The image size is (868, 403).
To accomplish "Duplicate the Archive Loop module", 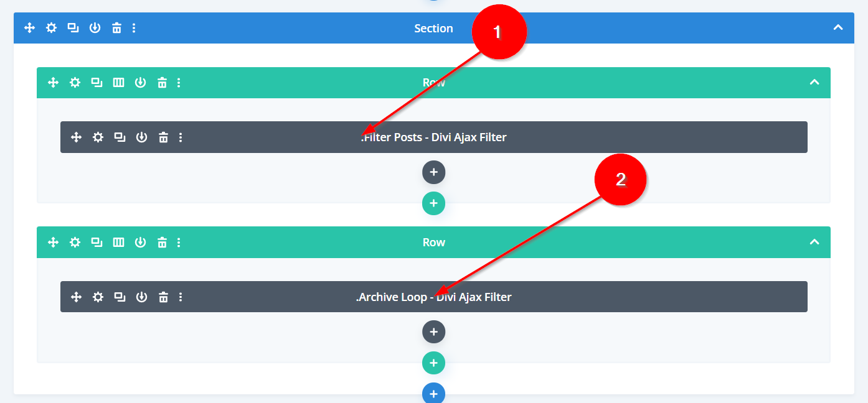I will tap(120, 297).
